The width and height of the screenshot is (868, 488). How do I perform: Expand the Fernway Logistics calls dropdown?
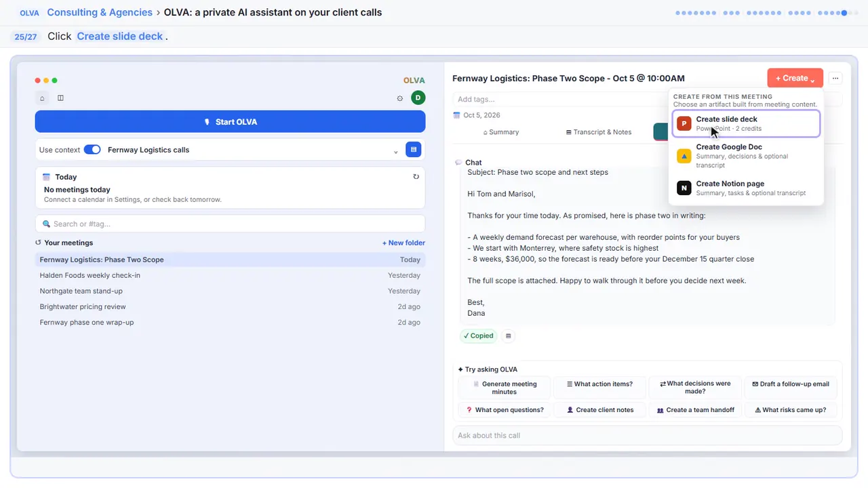(x=396, y=150)
